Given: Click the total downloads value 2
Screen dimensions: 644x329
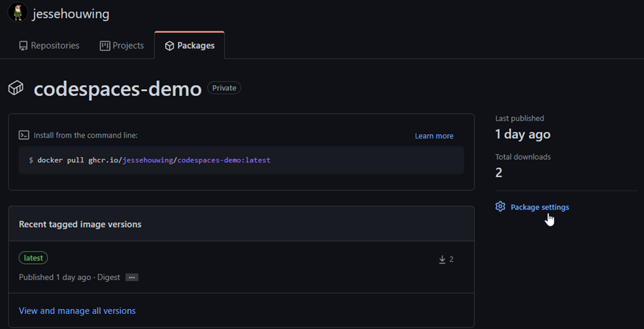Looking at the screenshot, I should [499, 173].
